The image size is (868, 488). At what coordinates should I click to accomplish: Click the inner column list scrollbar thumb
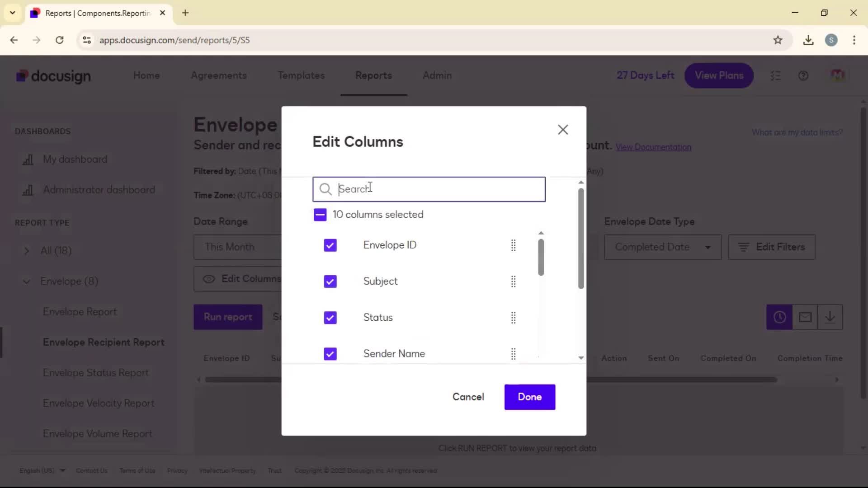pos(541,258)
